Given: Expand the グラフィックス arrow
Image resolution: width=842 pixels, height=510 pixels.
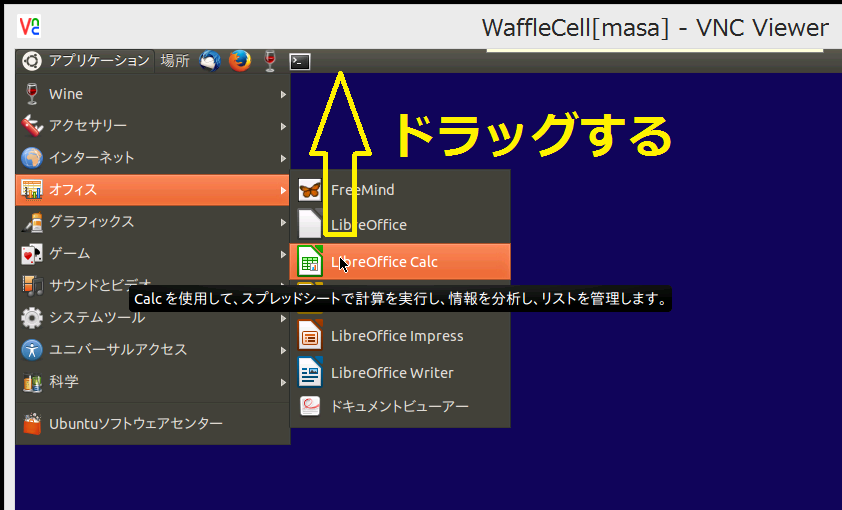Looking at the screenshot, I should click(283, 222).
